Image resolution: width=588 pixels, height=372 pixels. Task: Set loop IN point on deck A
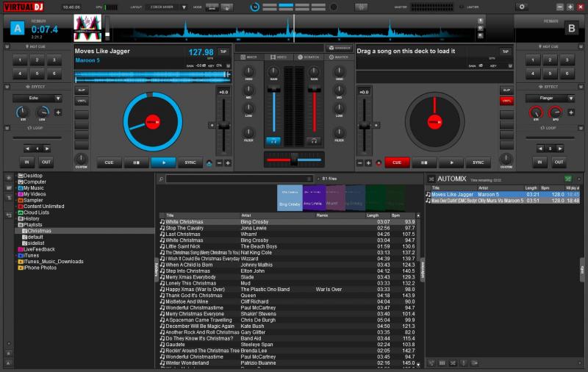click(x=26, y=162)
